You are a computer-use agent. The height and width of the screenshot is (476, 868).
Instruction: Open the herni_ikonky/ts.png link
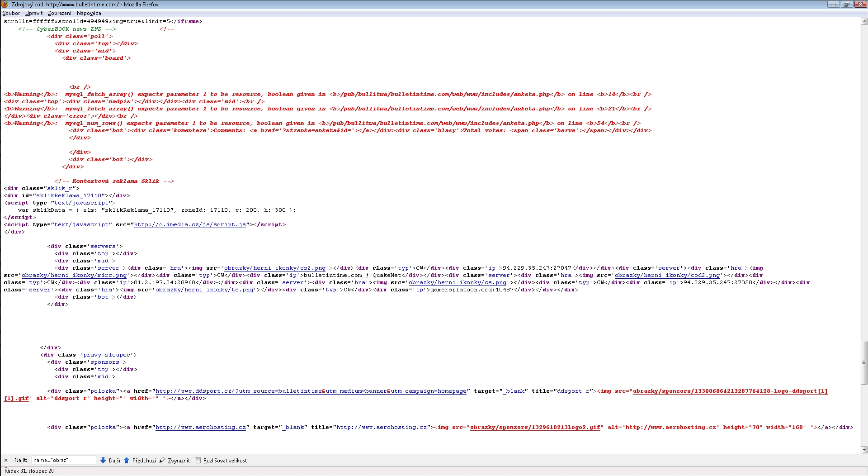coord(204,290)
